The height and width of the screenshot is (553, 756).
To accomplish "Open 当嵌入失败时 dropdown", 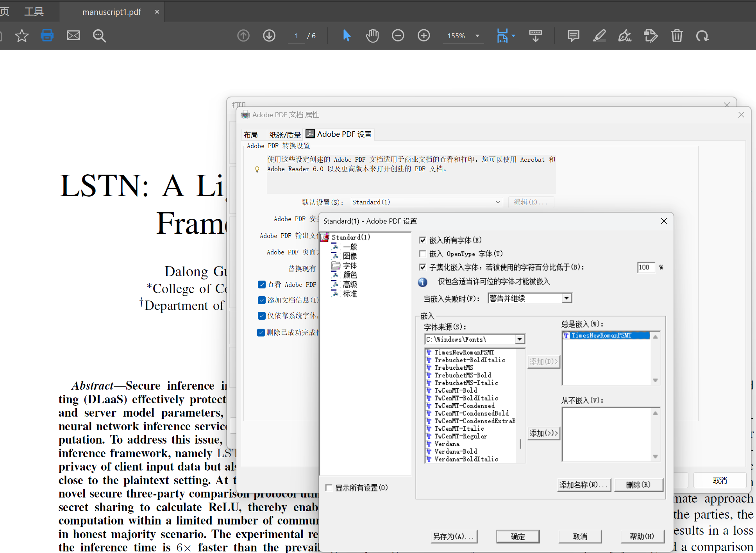I will click(x=567, y=298).
